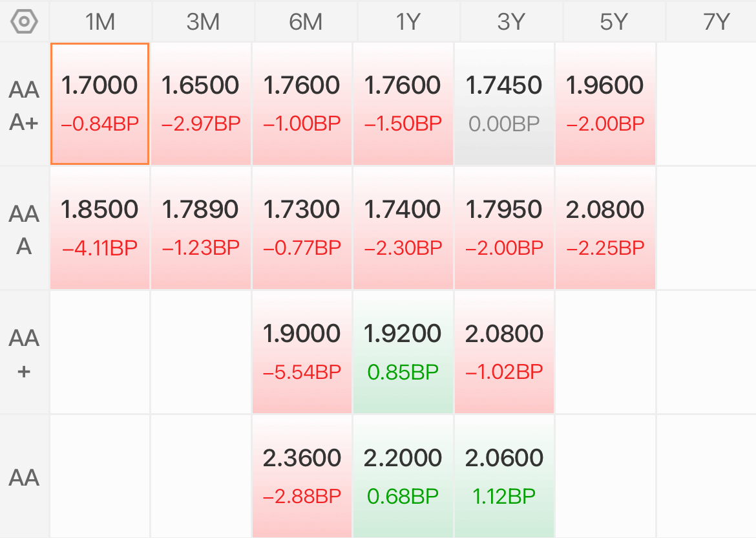Select the AA+ 6M cell 1.9000
The image size is (756, 538).
[x=302, y=352]
